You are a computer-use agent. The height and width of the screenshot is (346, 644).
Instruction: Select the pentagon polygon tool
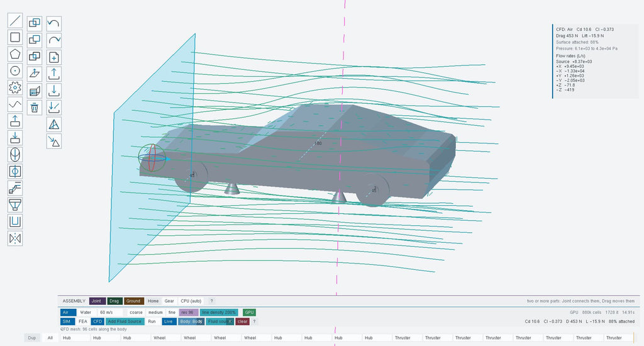click(x=15, y=54)
